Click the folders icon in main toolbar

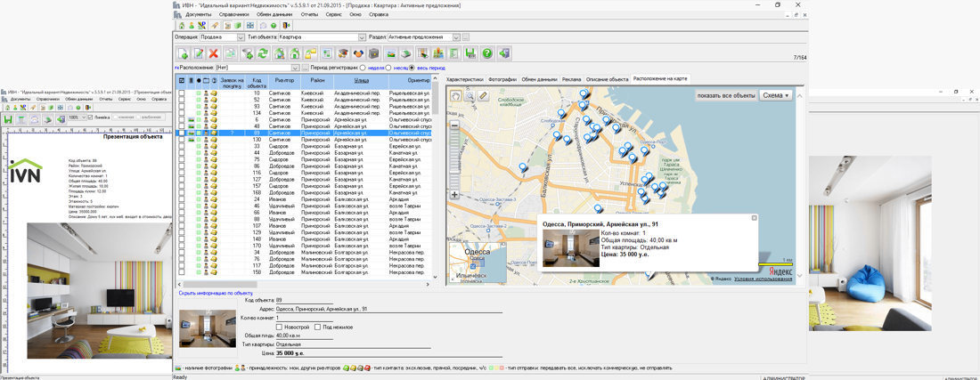click(310, 53)
